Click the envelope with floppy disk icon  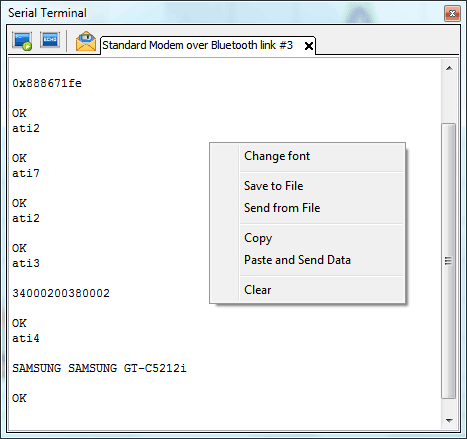[86, 41]
